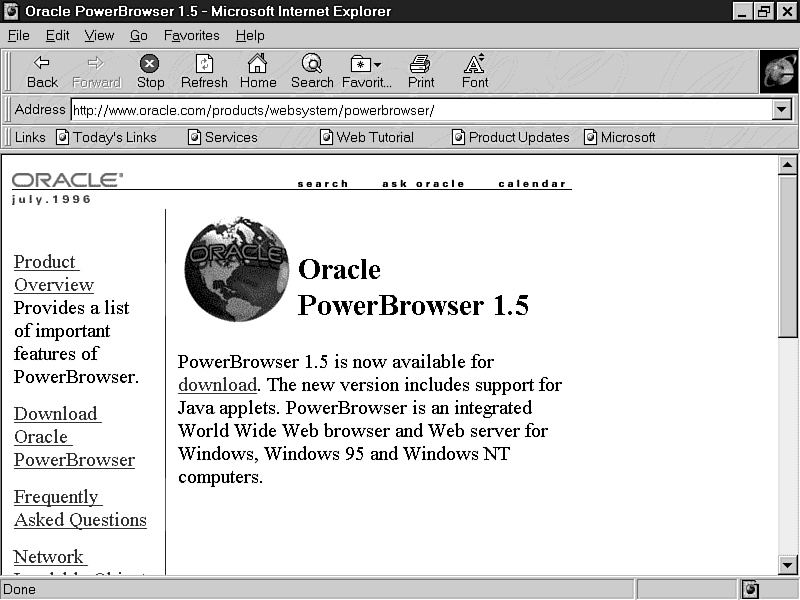The image size is (800, 600).
Task: Click the vertical scrollbar down arrow
Action: [788, 565]
